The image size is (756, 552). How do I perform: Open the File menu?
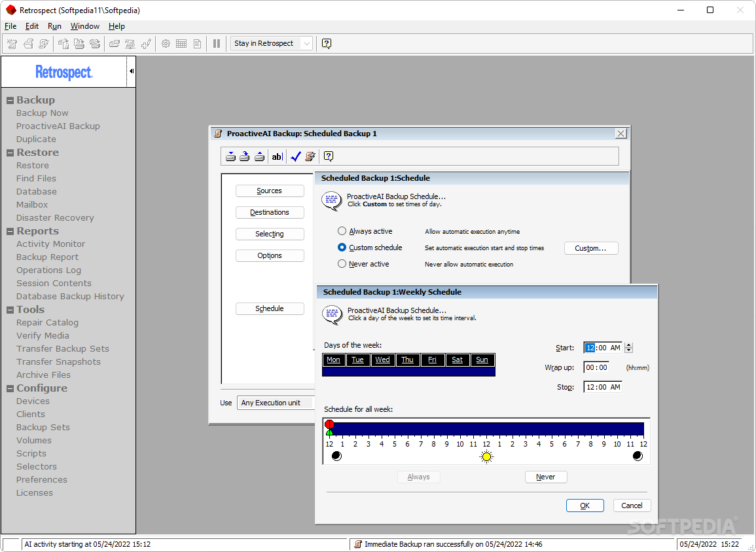point(10,26)
